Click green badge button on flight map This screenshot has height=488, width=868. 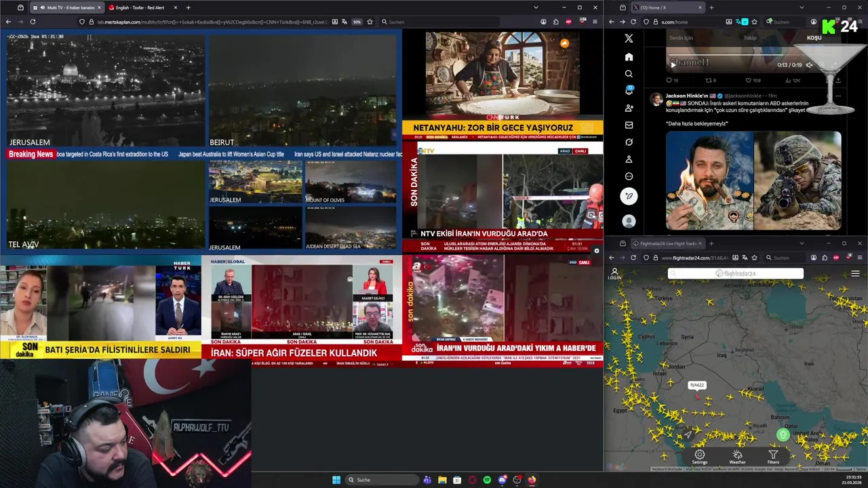(783, 435)
